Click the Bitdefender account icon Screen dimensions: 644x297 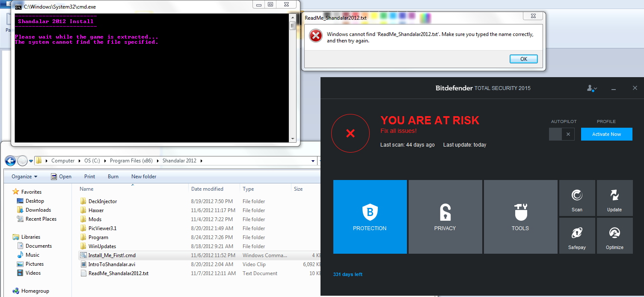[591, 88]
